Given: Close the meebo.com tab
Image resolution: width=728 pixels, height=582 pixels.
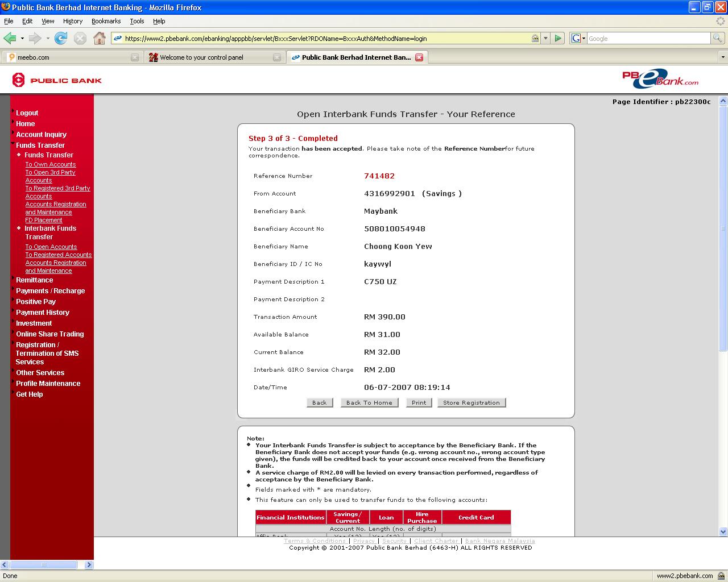Looking at the screenshot, I should (x=135, y=57).
